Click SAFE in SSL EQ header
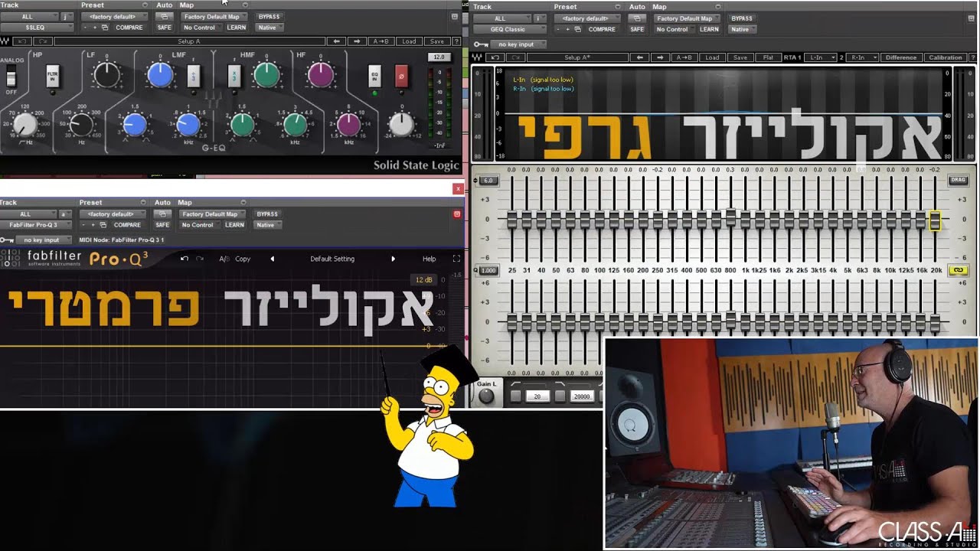This screenshot has height=551, width=980. [164, 28]
